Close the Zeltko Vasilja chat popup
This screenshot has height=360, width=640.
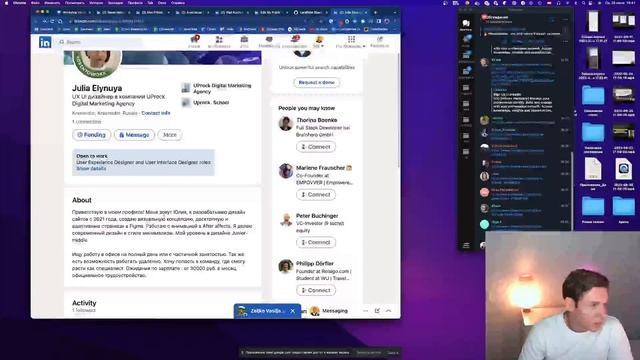click(293, 311)
